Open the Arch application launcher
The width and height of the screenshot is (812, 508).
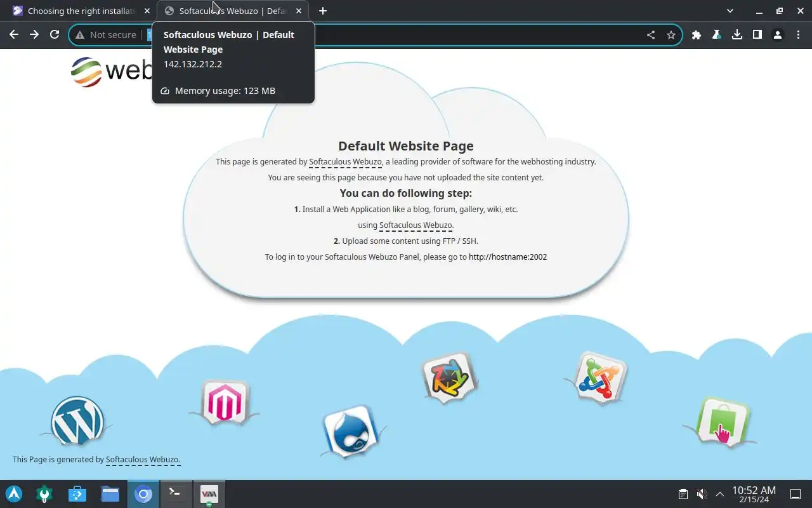pyautogui.click(x=14, y=494)
